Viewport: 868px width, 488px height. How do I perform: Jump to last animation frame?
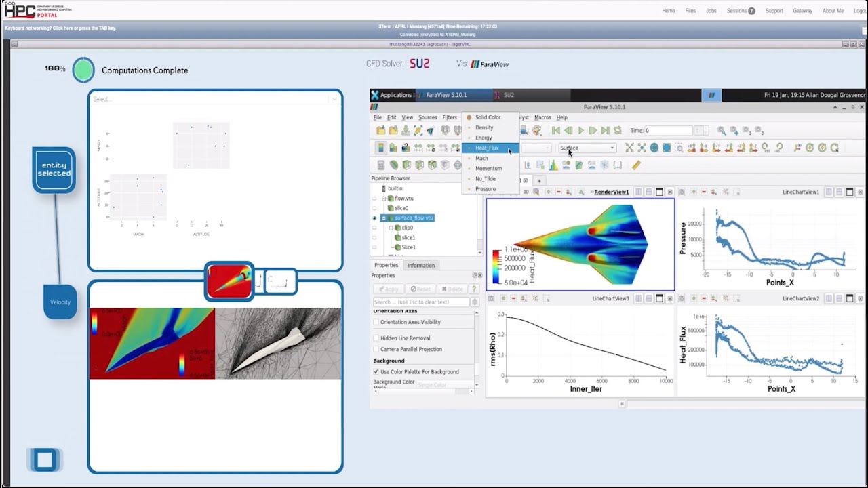(605, 130)
